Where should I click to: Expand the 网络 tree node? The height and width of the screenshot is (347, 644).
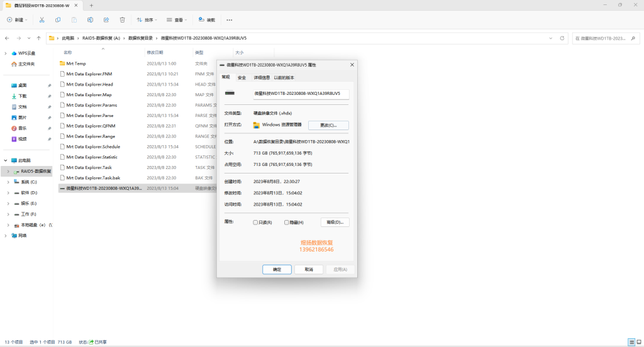pos(5,236)
